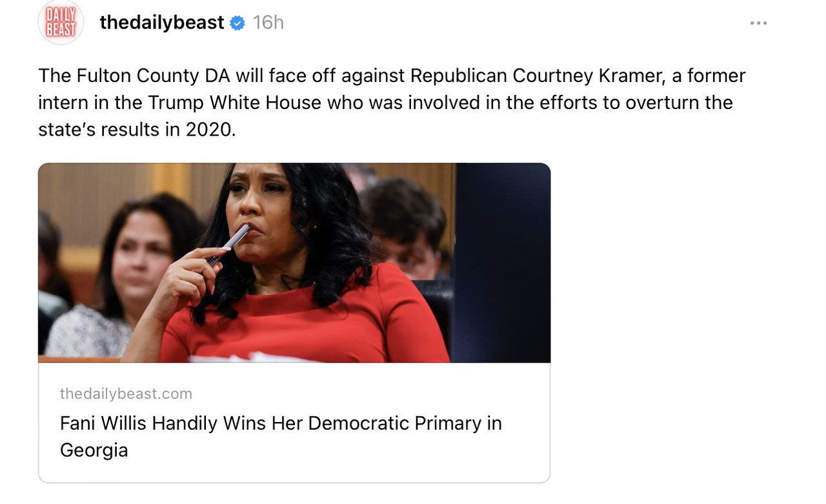
Task: Open the "Fani Willis Handily Wins" headline
Action: tap(281, 436)
